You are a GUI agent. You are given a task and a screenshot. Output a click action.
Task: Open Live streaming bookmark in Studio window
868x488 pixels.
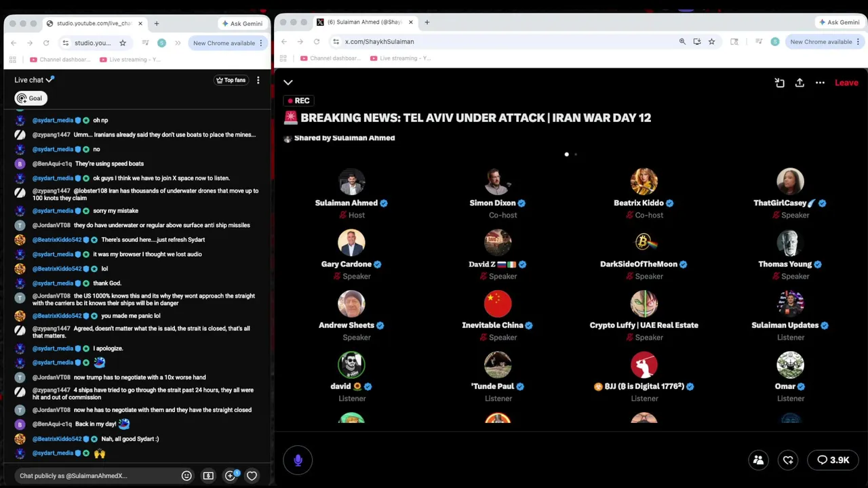point(130,60)
